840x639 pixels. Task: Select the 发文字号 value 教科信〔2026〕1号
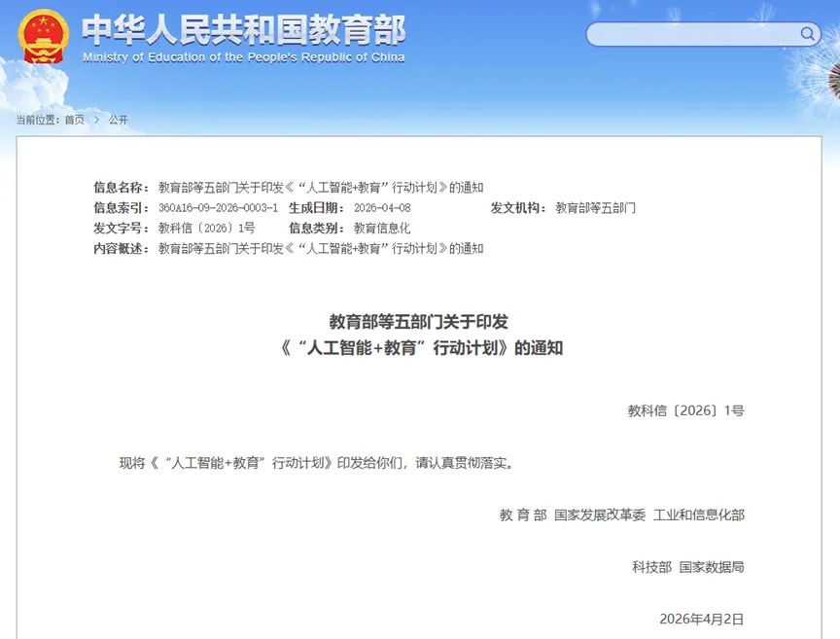(x=207, y=229)
